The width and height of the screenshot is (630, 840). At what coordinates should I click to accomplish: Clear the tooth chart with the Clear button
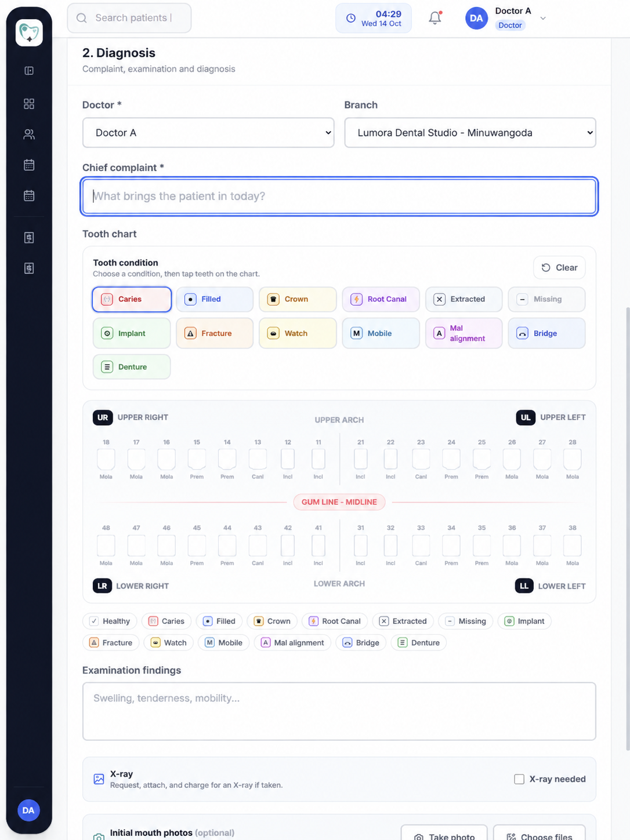(559, 267)
